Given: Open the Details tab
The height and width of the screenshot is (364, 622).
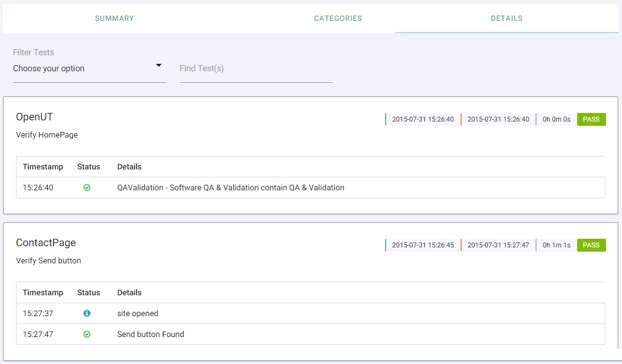Looking at the screenshot, I should (x=507, y=18).
